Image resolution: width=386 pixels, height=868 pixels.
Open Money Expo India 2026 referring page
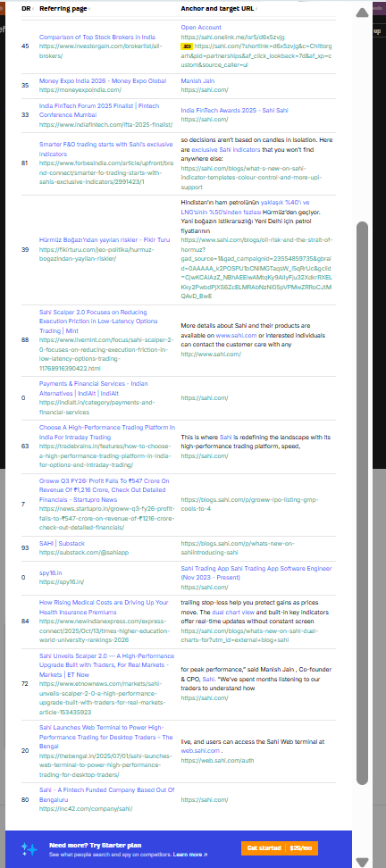tap(103, 81)
